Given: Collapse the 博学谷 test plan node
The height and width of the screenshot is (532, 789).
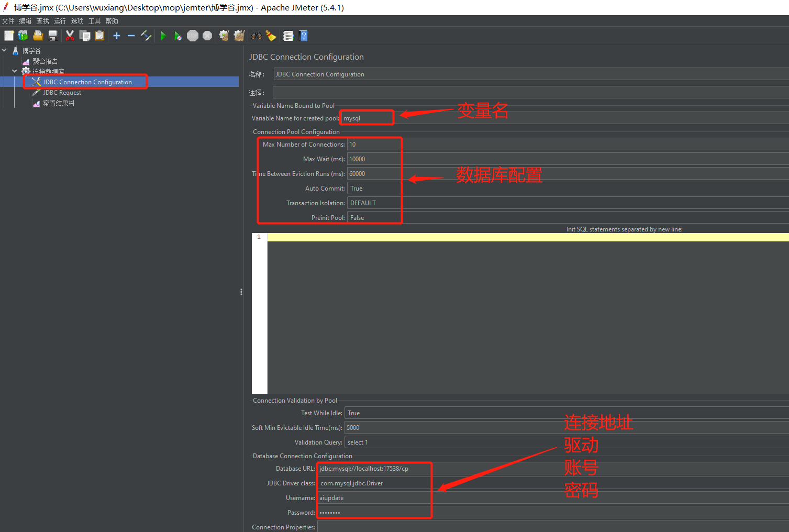Looking at the screenshot, I should click(x=4, y=50).
